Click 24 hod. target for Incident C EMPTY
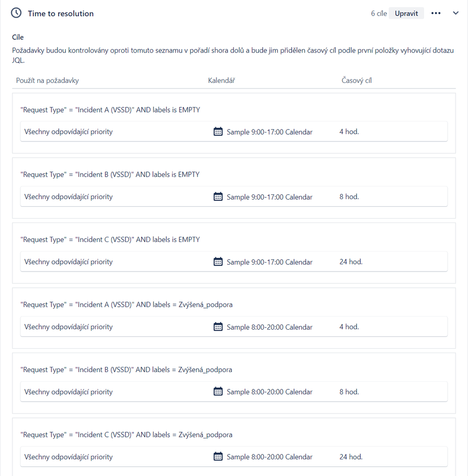Image resolution: width=468 pixels, height=476 pixels. [351, 262]
